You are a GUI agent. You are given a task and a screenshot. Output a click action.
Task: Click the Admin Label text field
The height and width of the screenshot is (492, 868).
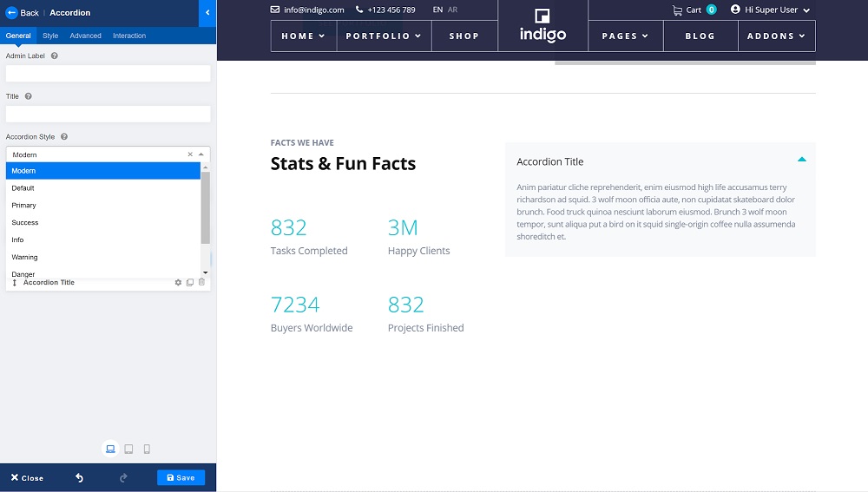[x=108, y=74]
